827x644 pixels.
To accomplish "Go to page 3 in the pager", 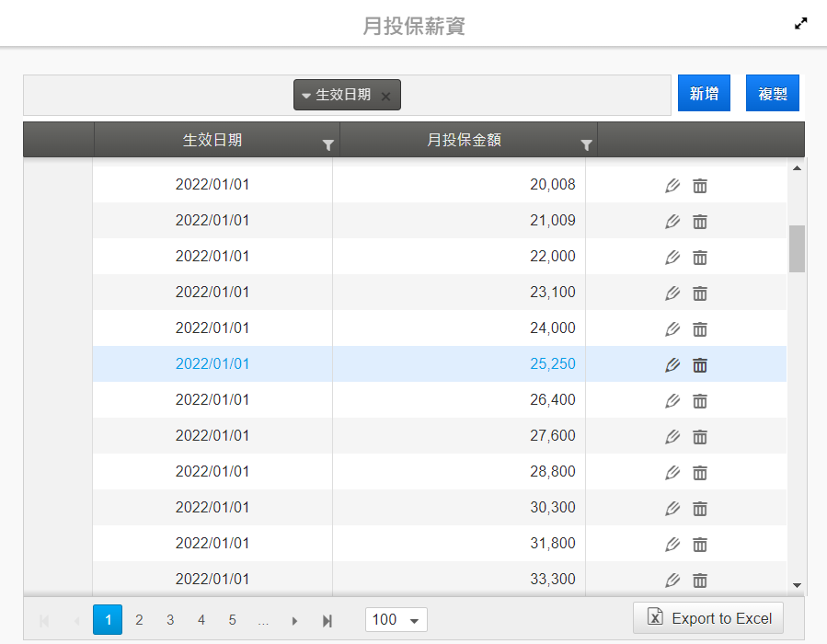I will [170, 620].
